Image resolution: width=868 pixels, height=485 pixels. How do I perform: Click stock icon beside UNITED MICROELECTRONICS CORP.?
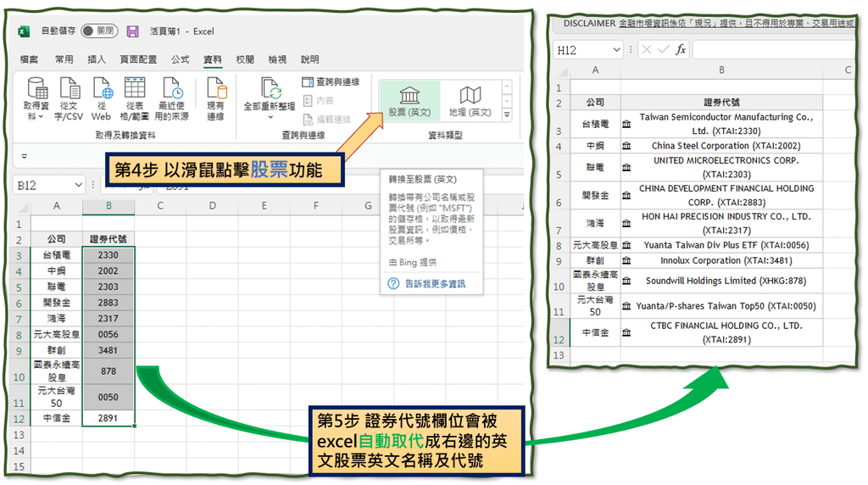[x=626, y=167]
